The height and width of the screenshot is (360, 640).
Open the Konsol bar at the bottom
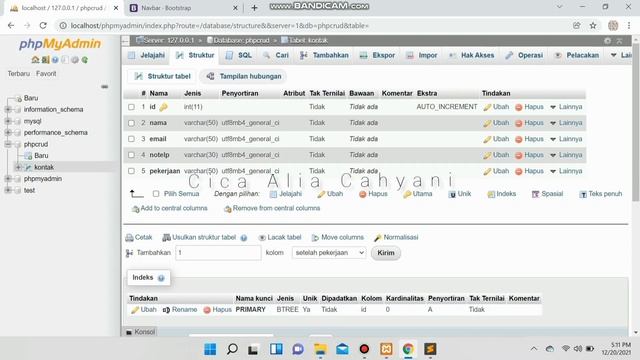[x=140, y=332]
